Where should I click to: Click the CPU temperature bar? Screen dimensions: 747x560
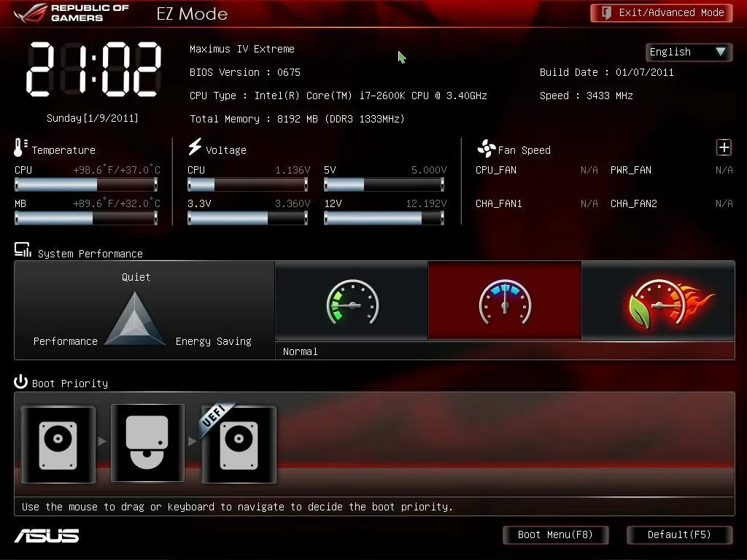pos(86,184)
